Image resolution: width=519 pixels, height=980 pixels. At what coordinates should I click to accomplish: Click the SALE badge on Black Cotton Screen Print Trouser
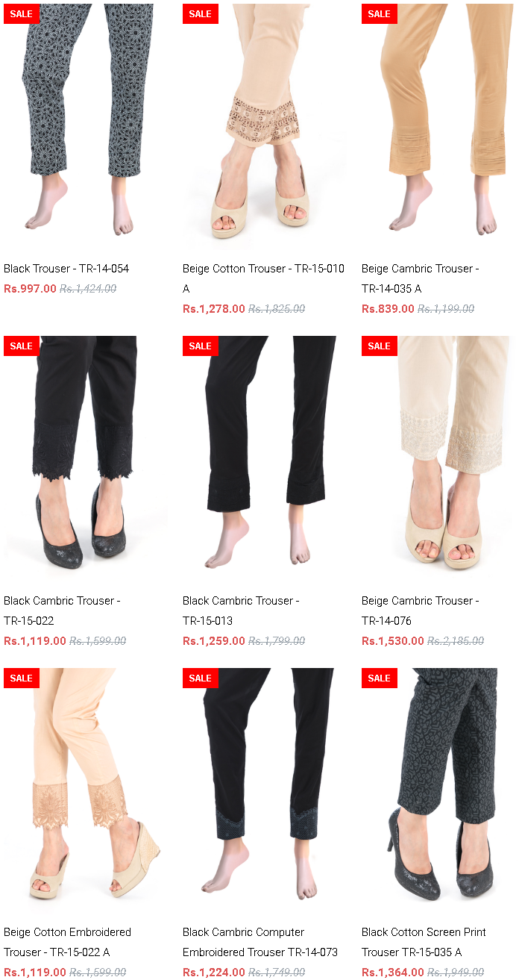[x=380, y=678]
